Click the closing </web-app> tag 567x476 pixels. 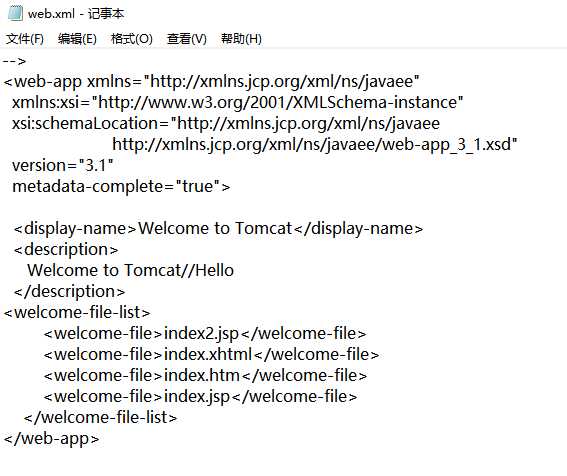click(x=51, y=438)
